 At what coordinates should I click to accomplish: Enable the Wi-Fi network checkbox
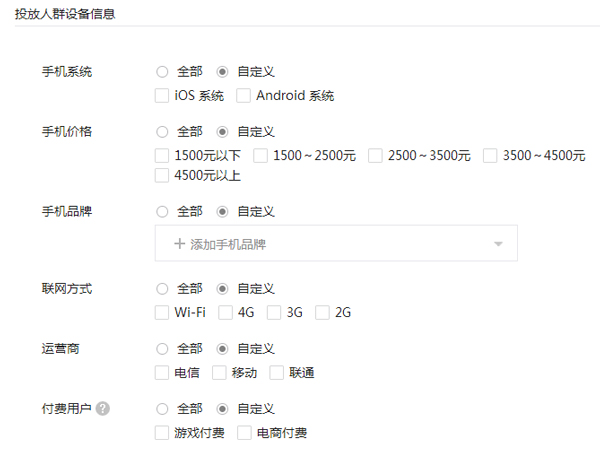coord(162,313)
